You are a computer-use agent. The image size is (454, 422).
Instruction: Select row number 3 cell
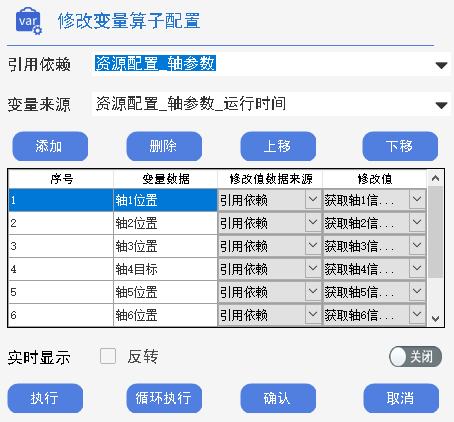(61, 246)
